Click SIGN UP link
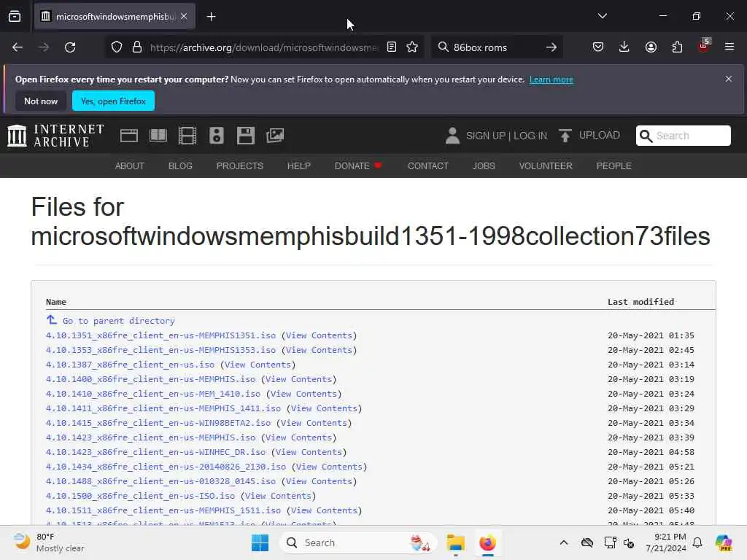This screenshot has width=747, height=560. point(486,136)
